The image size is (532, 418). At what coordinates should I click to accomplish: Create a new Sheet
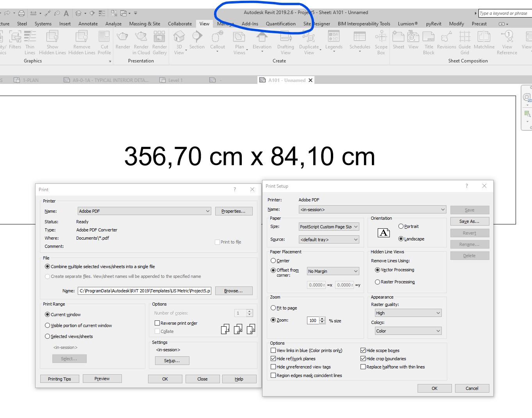click(398, 41)
